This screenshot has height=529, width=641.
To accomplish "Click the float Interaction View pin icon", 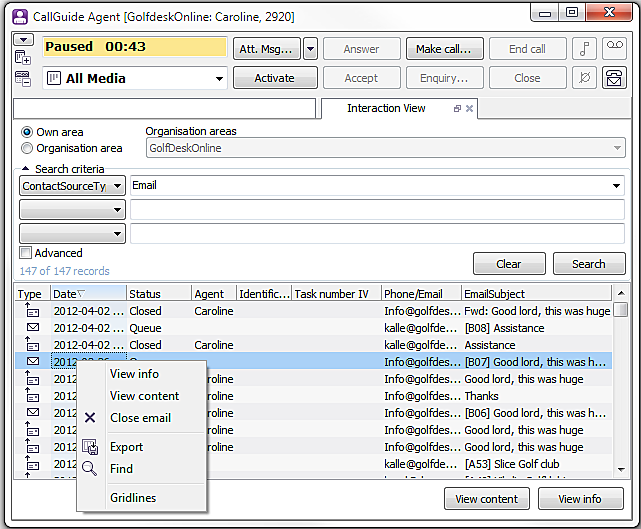I will (457, 108).
